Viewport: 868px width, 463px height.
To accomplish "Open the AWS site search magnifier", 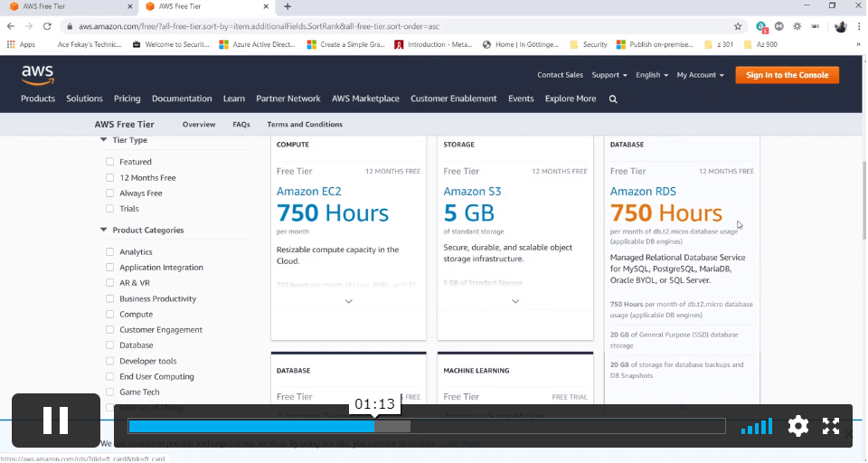I will coord(613,99).
